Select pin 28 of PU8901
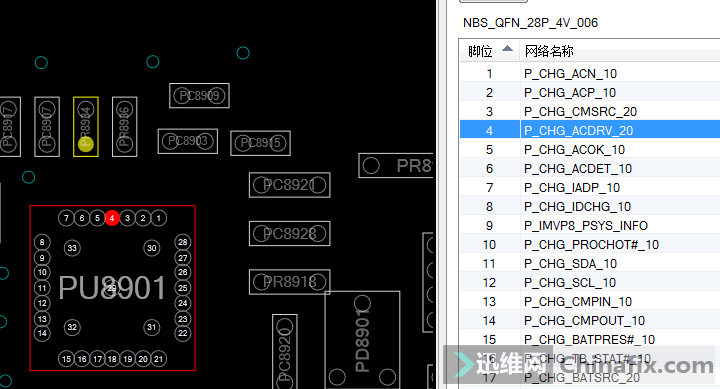 [183, 242]
